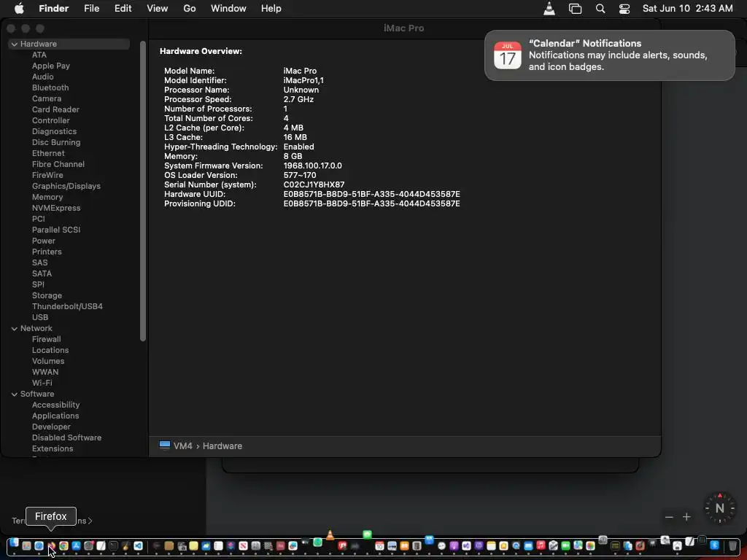Open the View menu
The height and width of the screenshot is (560, 747).
pos(158,8)
